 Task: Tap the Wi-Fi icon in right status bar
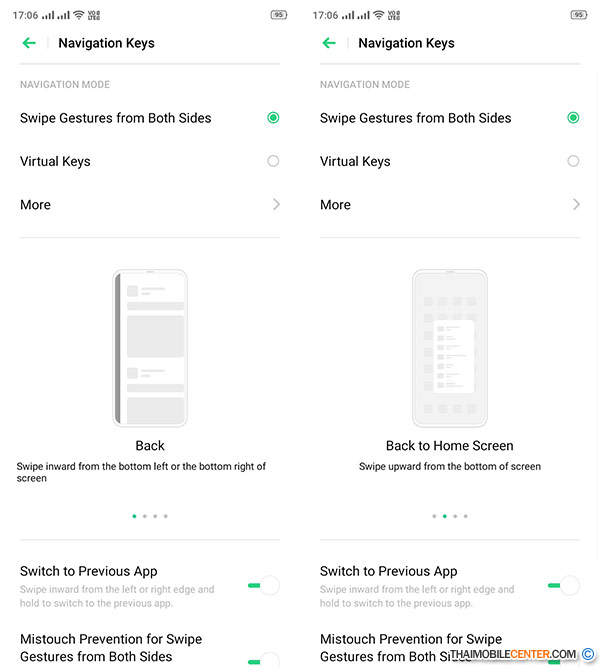(x=378, y=15)
